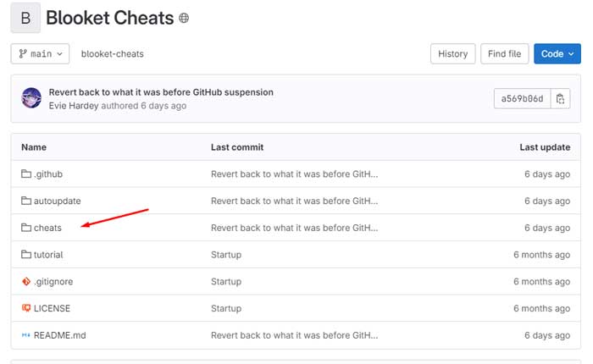
Task: Click the a569b06d commit hash
Action: click(x=522, y=99)
